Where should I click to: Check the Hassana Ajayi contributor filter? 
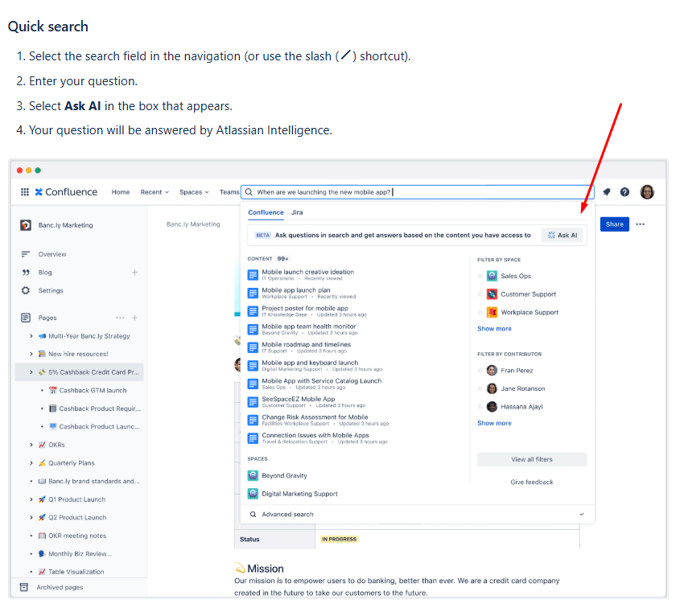pos(480,407)
